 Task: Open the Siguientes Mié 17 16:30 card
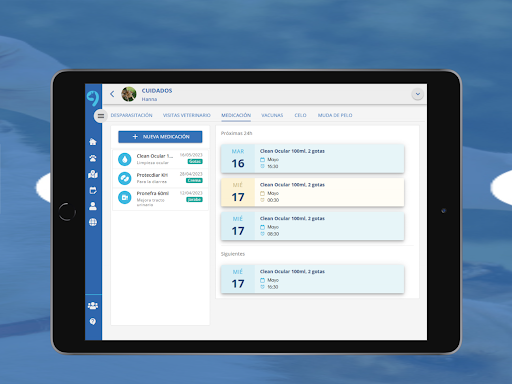click(x=312, y=279)
